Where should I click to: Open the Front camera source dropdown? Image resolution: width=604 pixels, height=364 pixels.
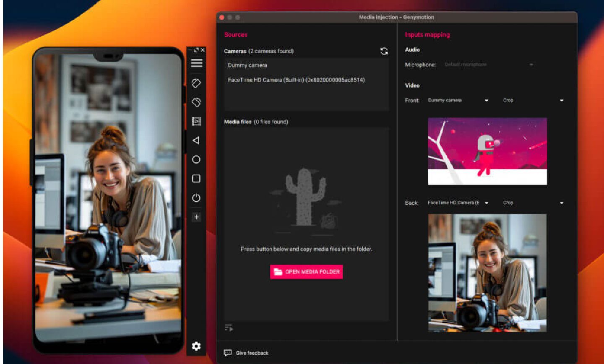pos(458,100)
